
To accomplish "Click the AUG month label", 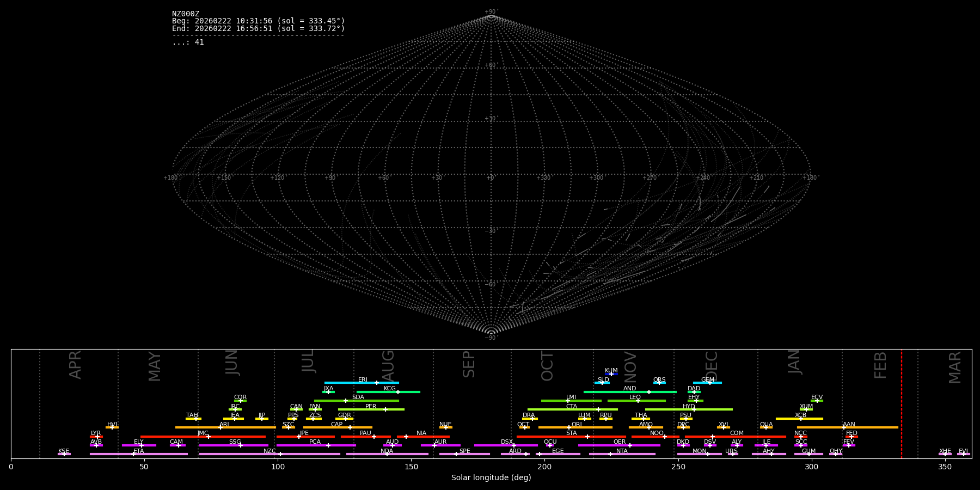I will [x=388, y=366].
